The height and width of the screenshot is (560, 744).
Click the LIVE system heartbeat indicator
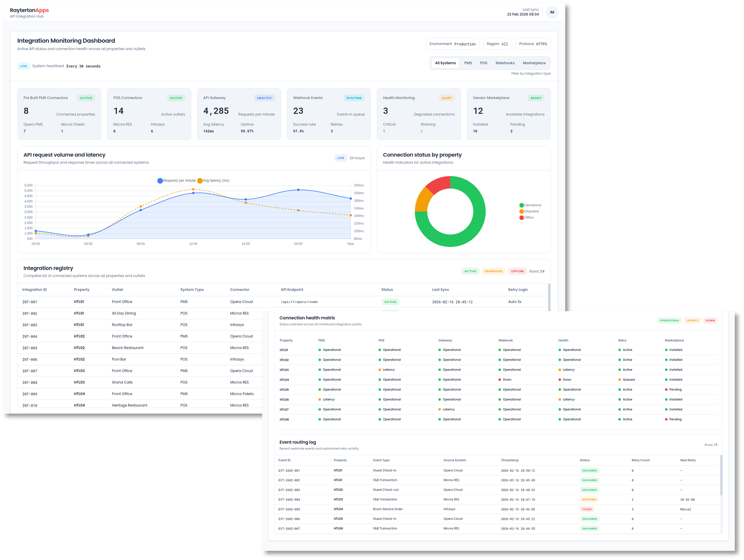pos(23,66)
